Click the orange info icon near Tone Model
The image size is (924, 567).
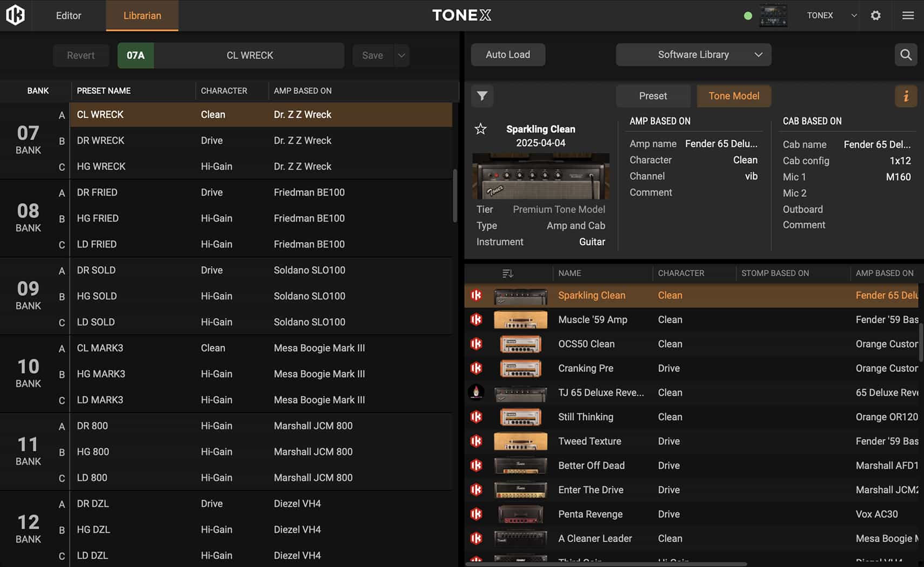(x=906, y=96)
